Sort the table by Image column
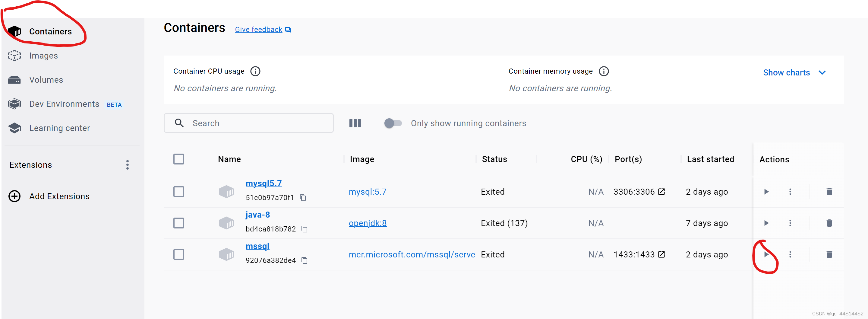Viewport: 868px width, 319px height. click(x=362, y=159)
